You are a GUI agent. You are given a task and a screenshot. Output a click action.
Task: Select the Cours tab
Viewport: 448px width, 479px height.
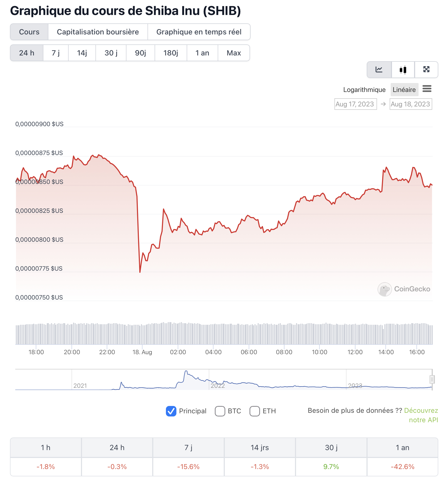coord(29,32)
